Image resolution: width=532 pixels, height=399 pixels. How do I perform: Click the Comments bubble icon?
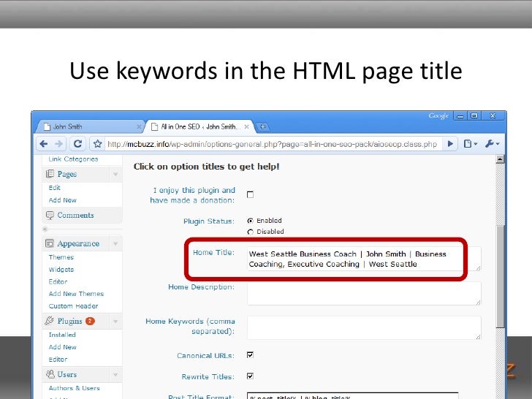pos(50,215)
